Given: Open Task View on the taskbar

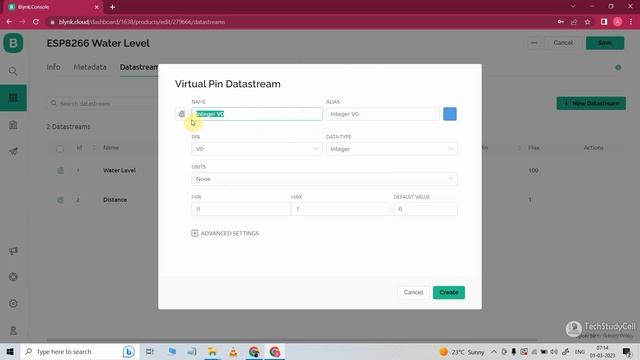Looking at the screenshot, I should coord(150,351).
